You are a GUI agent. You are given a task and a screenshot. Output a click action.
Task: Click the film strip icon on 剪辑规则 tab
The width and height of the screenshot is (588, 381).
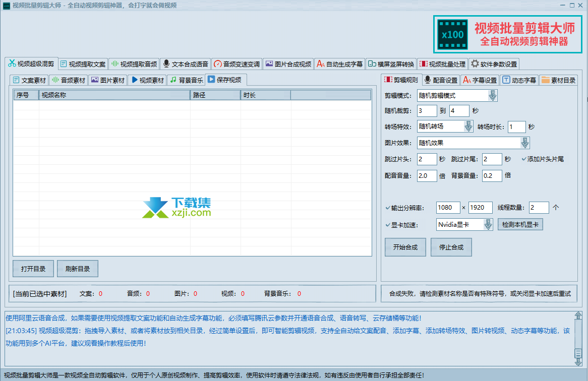click(388, 80)
